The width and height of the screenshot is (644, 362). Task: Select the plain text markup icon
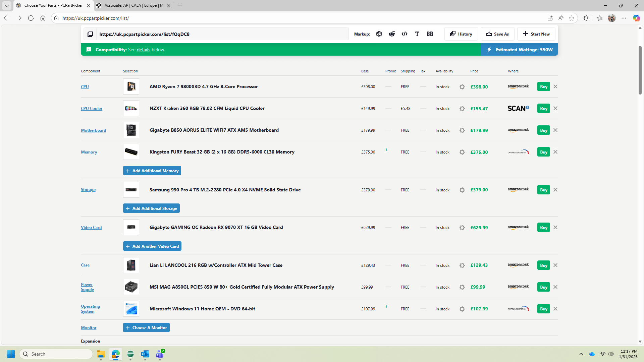[417, 34]
